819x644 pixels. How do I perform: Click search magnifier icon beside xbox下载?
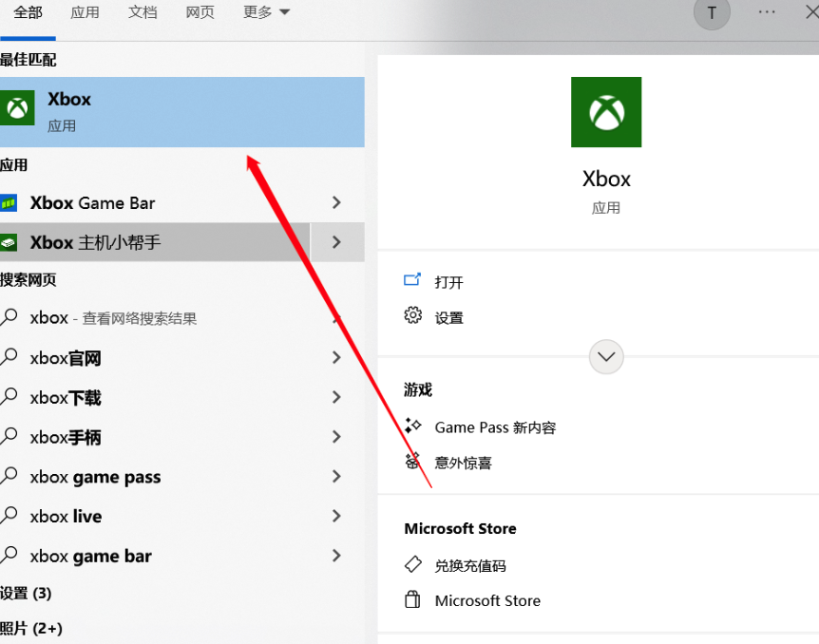tap(9, 396)
